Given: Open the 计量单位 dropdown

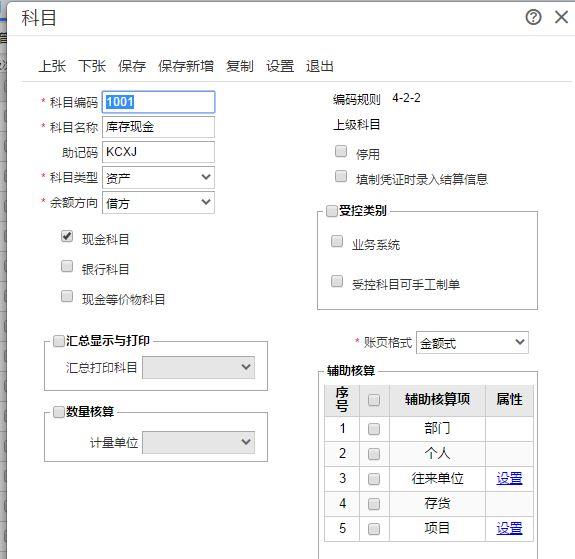Looking at the screenshot, I should [x=198, y=442].
